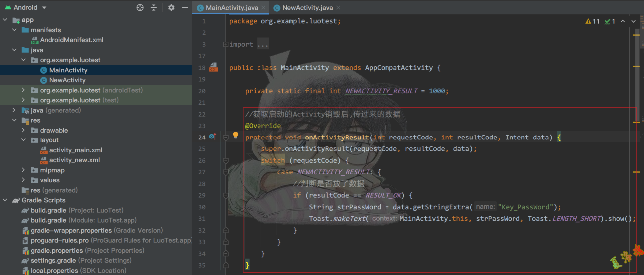Click the Collapse All icon in project panel
Viewport: 644px width, 275px height.
tap(154, 8)
